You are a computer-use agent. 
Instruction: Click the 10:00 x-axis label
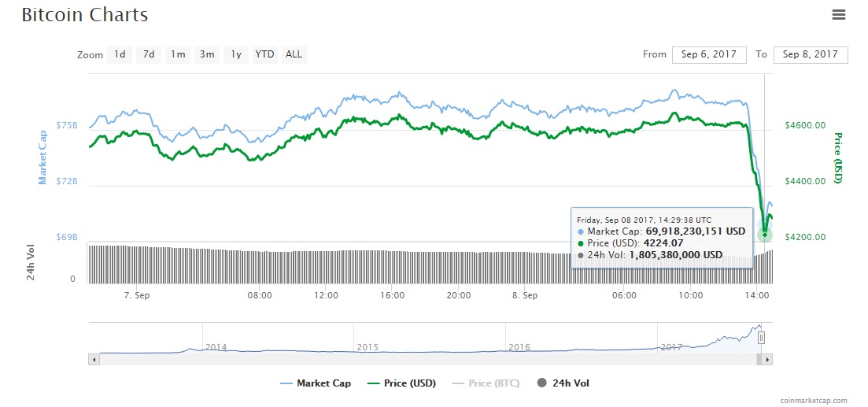pyautogui.click(x=691, y=295)
